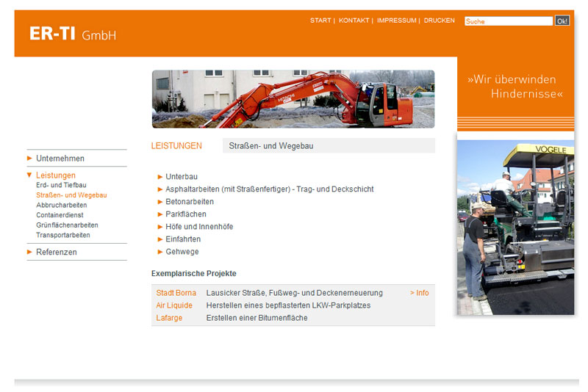Open the KONTAKT page
This screenshot has height=392, width=588.
(354, 21)
